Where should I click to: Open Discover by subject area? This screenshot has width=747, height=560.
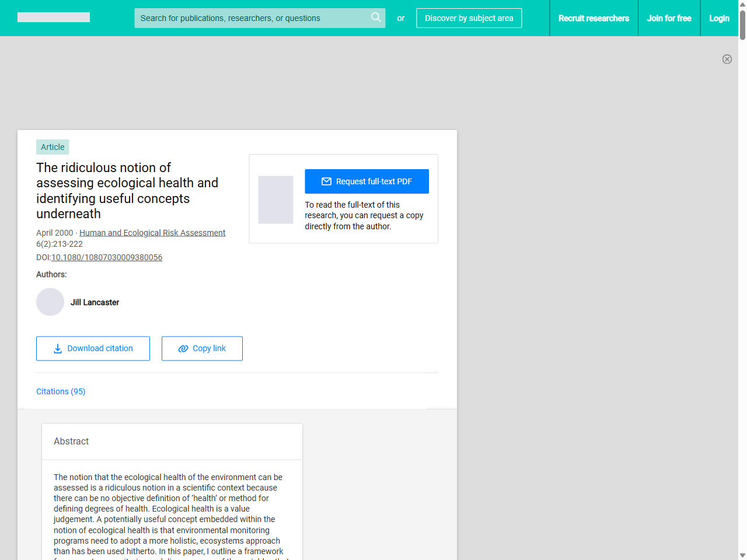[x=469, y=18]
